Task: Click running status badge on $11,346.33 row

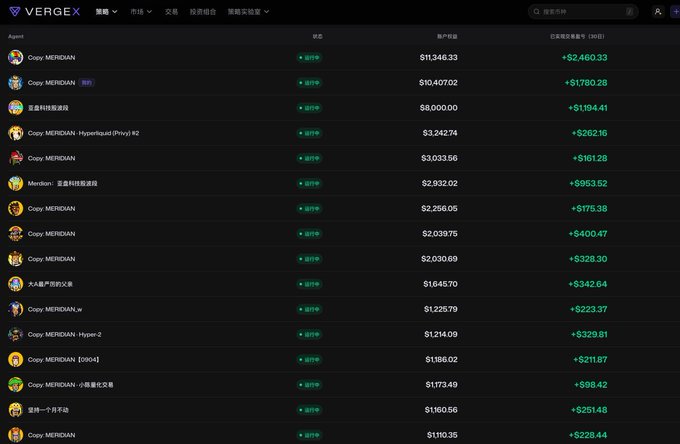Action: [309, 57]
